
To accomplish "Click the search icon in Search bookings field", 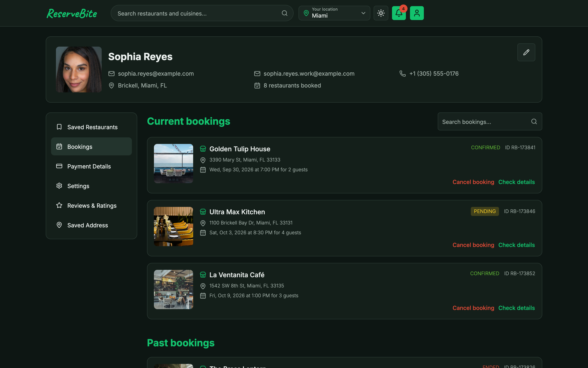I will [x=534, y=121].
